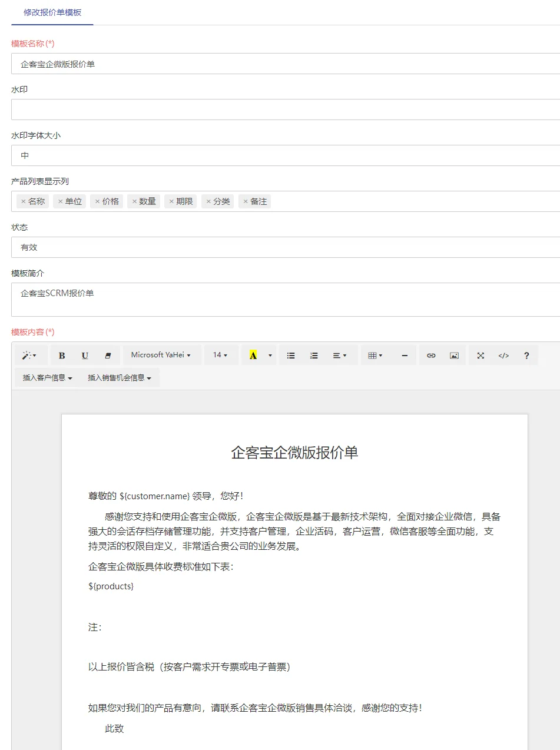Click the 此致 closing line
Screen dimensions: 560x750
coord(114,729)
